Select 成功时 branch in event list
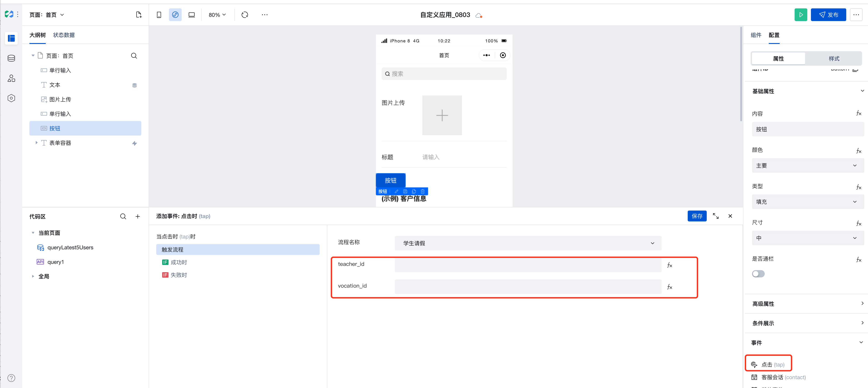Screen dimensions: 868x388 [x=178, y=262]
